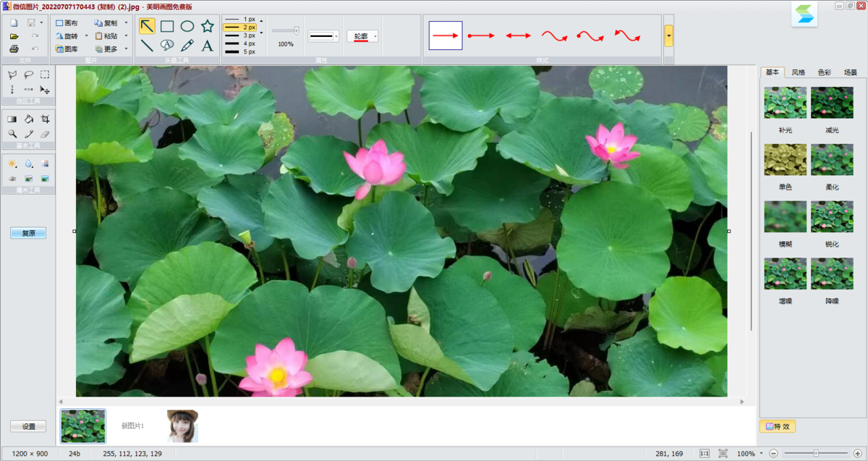Select the crop tool

[x=45, y=119]
